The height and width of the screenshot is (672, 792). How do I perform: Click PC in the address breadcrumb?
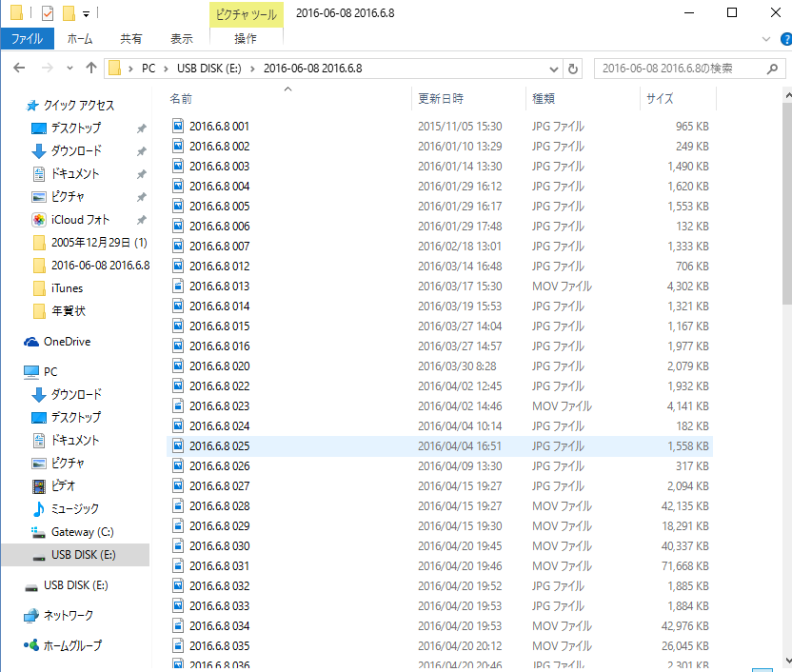pyautogui.click(x=148, y=69)
